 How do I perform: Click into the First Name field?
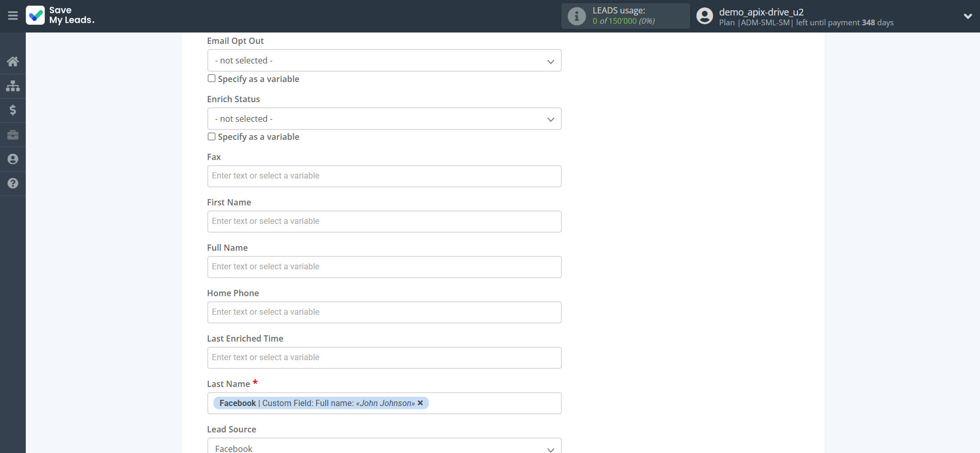point(384,221)
